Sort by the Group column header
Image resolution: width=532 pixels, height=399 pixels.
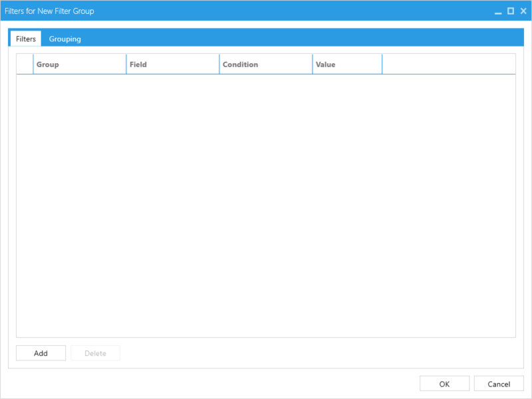80,64
